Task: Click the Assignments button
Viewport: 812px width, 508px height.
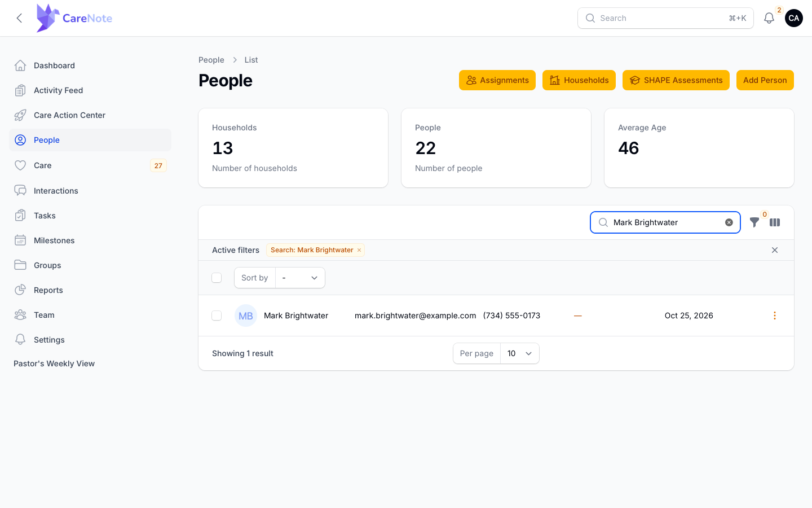Action: [497, 80]
